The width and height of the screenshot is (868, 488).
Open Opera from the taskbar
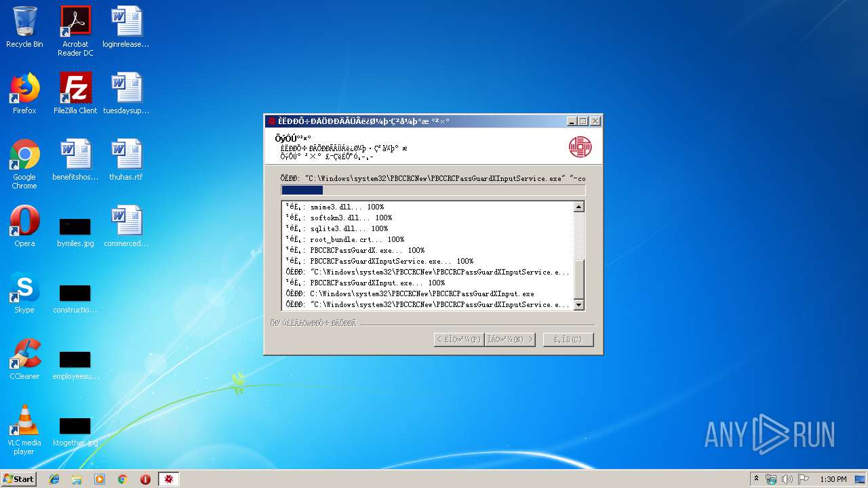pos(145,479)
